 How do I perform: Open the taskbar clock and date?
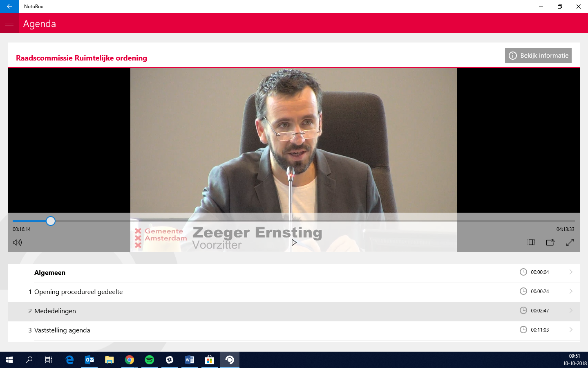coord(575,360)
